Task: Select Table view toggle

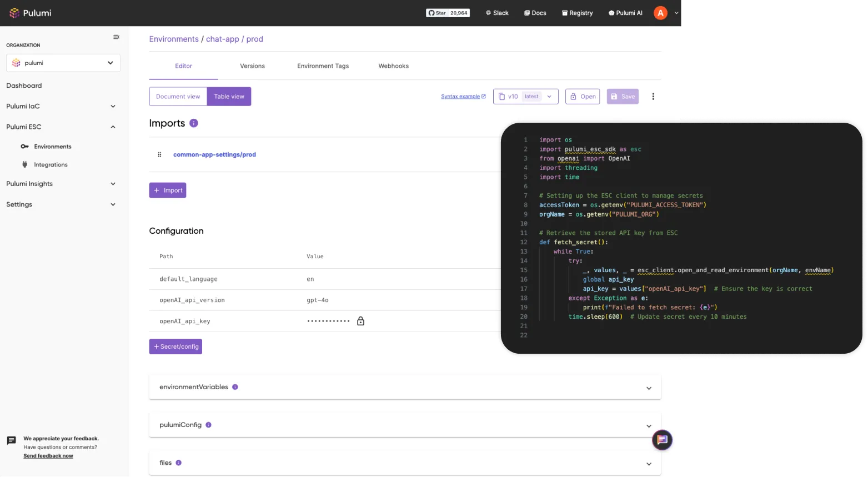Action: click(229, 97)
